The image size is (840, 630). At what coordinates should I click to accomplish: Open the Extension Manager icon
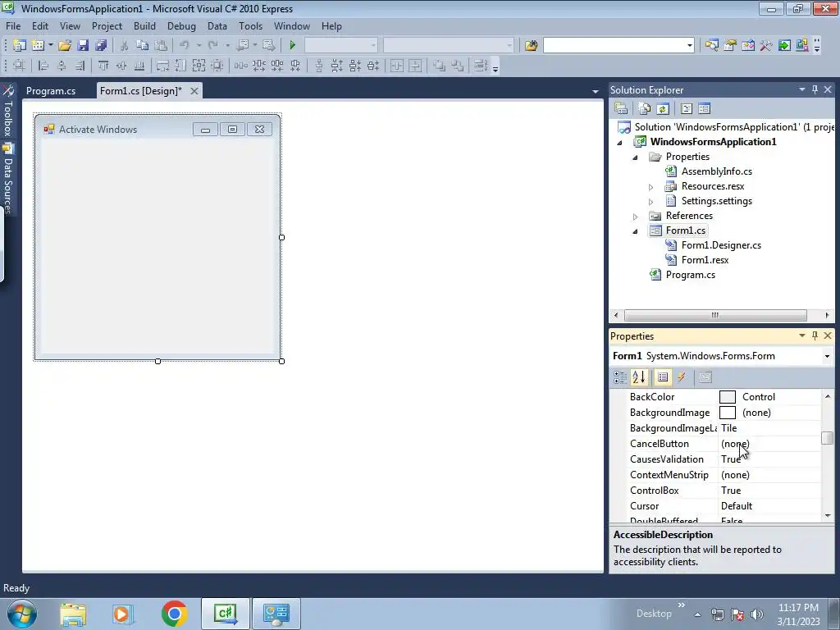(x=802, y=46)
